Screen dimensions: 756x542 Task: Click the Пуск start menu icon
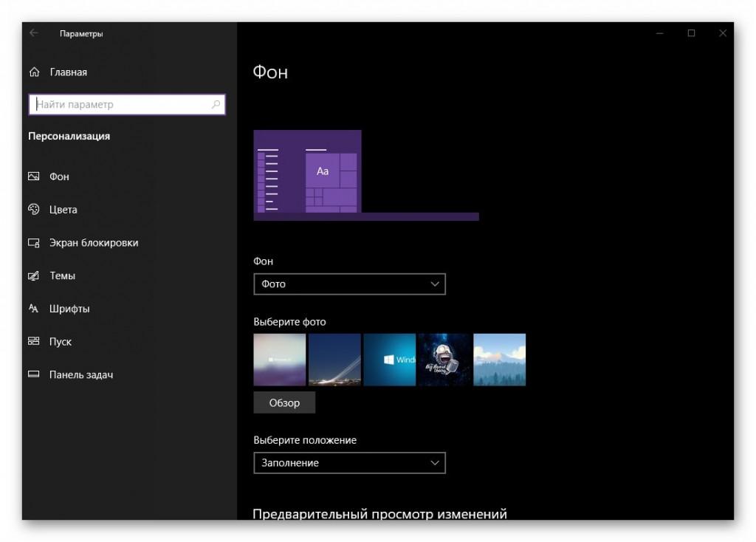(33, 342)
